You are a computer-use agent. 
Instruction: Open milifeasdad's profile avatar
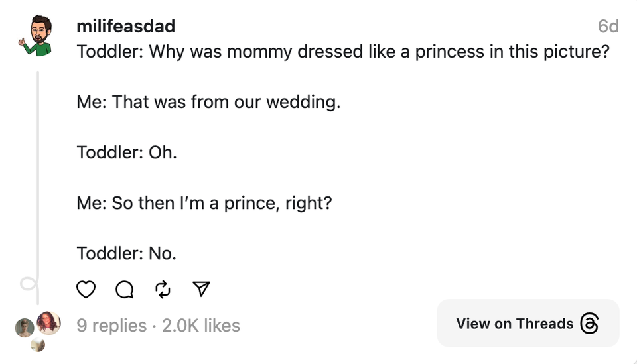[x=35, y=36]
